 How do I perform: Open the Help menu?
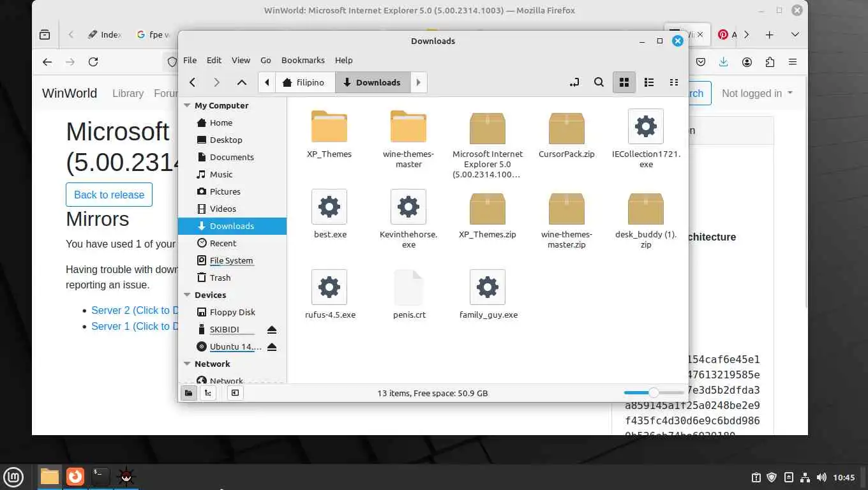343,60
